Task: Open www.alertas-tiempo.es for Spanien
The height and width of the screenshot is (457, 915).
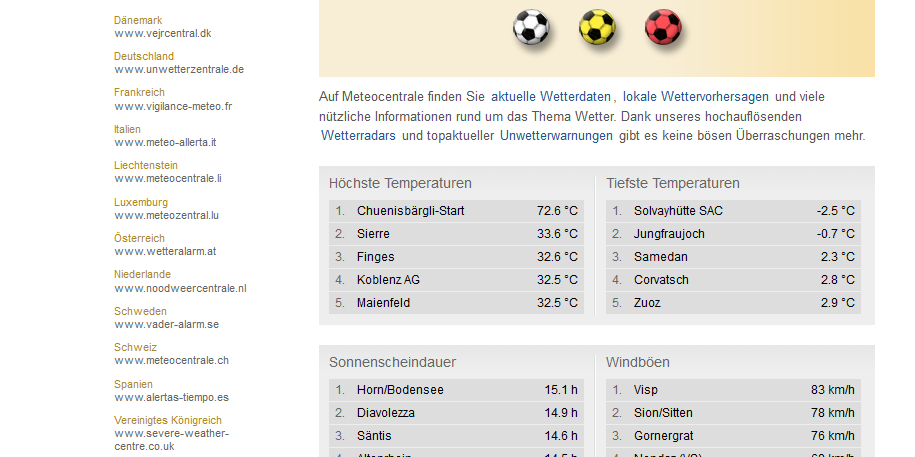Action: click(x=171, y=396)
